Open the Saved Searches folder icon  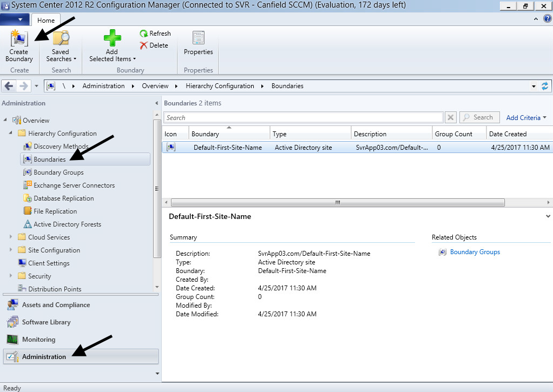[61, 38]
